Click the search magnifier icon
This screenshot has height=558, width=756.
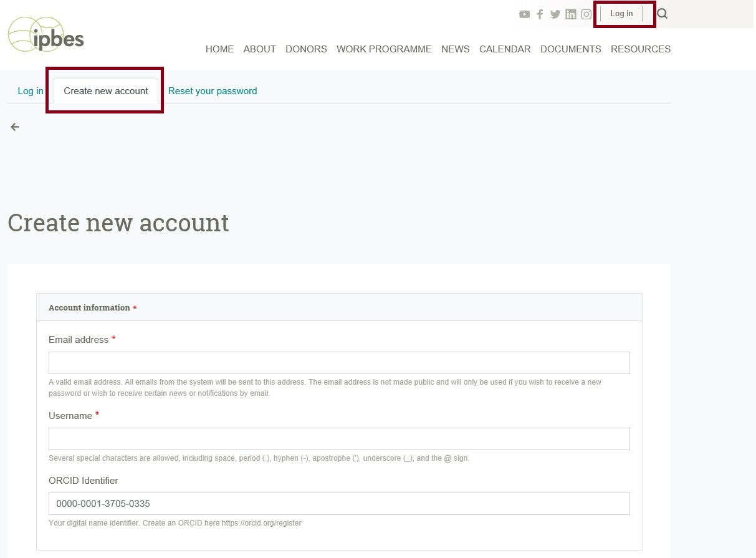pos(663,14)
